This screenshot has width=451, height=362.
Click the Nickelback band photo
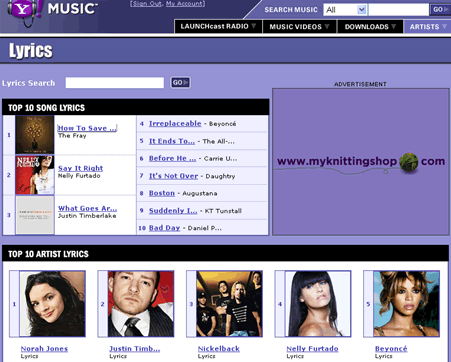[229, 304]
